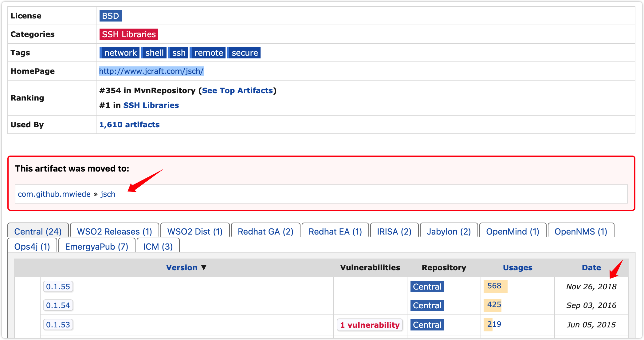Select the shell tag
The height and width of the screenshot is (340, 644).
click(x=154, y=53)
